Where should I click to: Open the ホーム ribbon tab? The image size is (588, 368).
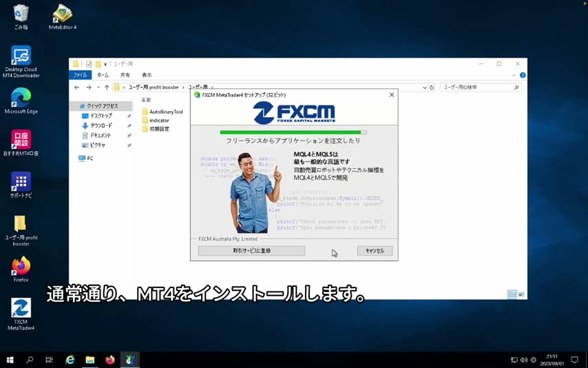[103, 75]
